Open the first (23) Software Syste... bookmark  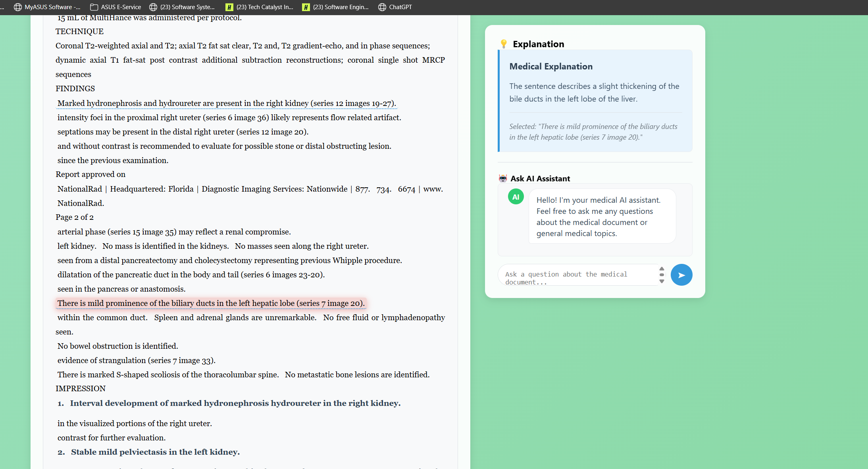tap(182, 7)
